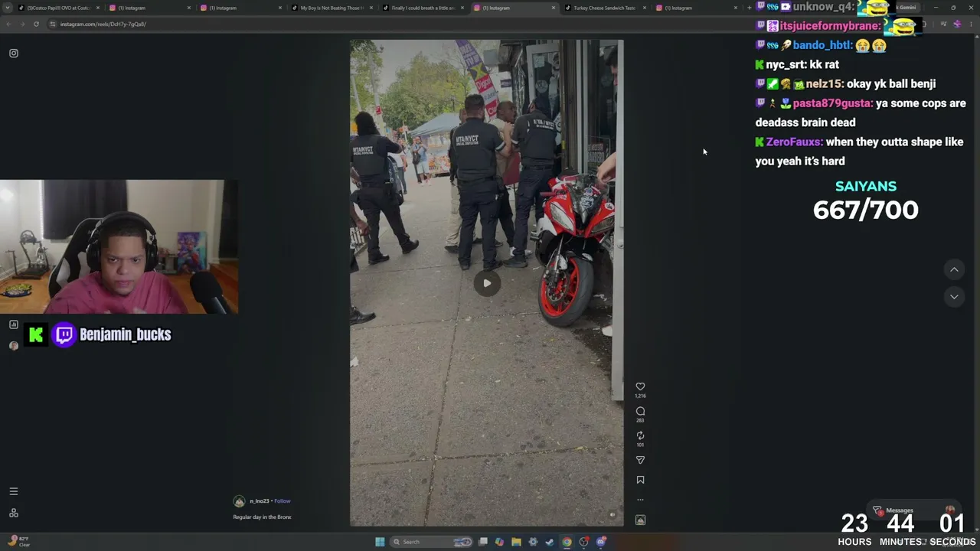Open the Instagram sidebar hamburger menu
This screenshot has height=551, width=980.
click(13, 491)
